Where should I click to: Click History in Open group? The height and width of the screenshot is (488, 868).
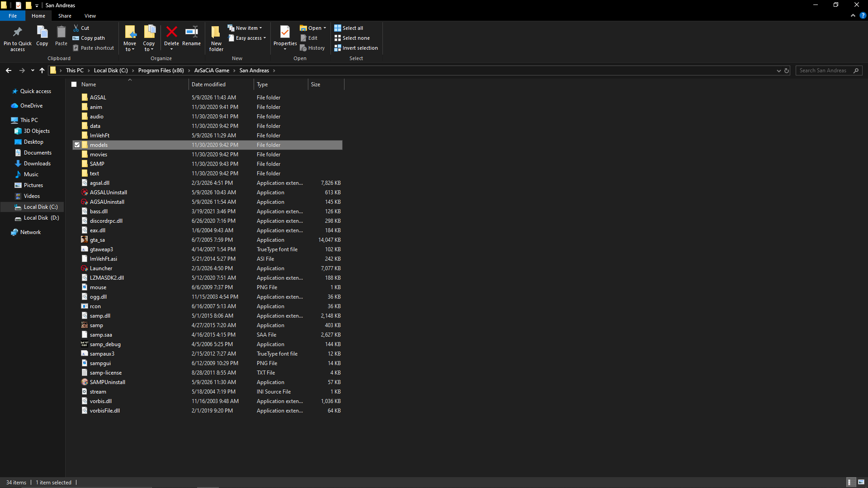[x=312, y=48]
